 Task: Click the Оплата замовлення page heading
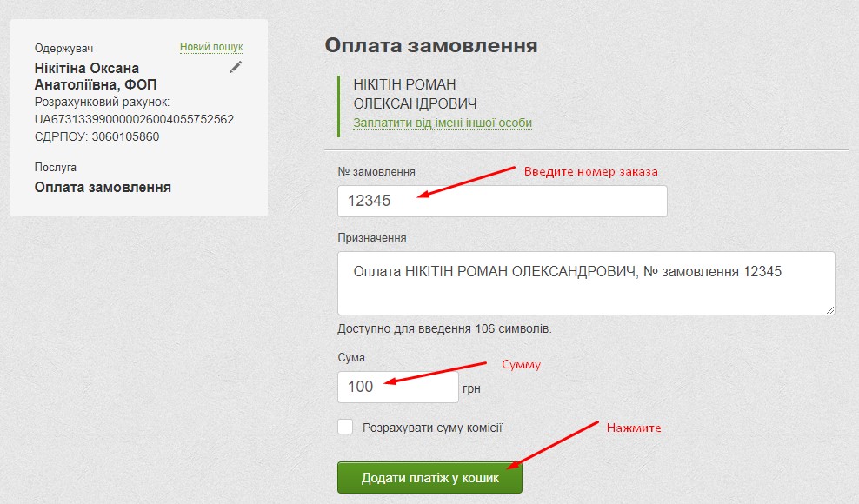pos(431,45)
